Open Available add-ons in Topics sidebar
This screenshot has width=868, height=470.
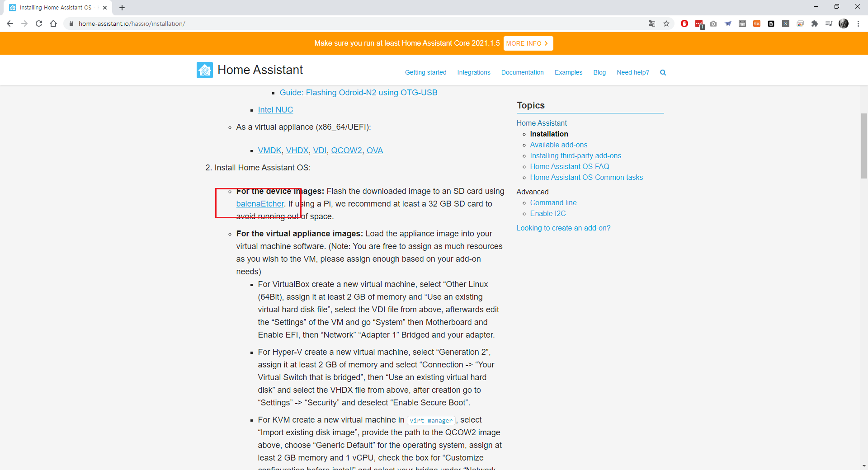pyautogui.click(x=558, y=145)
